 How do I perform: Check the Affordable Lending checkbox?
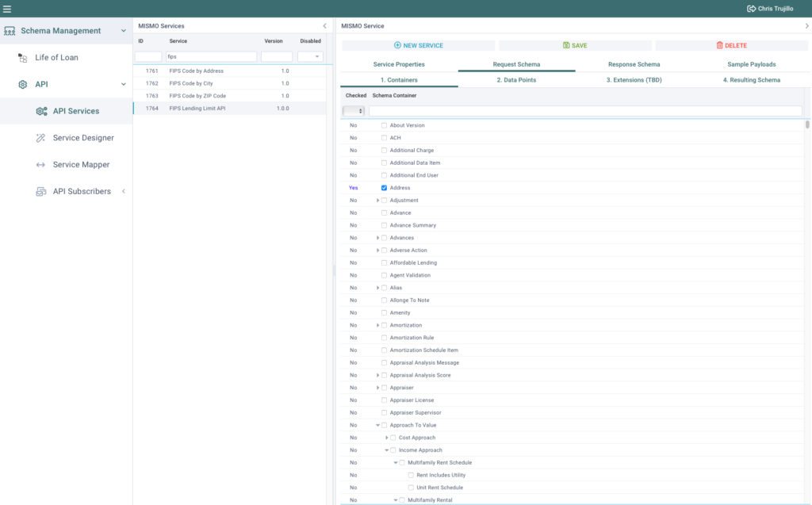385,262
